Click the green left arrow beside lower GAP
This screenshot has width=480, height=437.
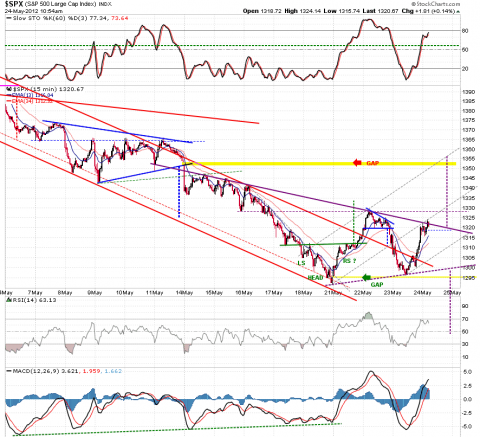pyautogui.click(x=367, y=277)
